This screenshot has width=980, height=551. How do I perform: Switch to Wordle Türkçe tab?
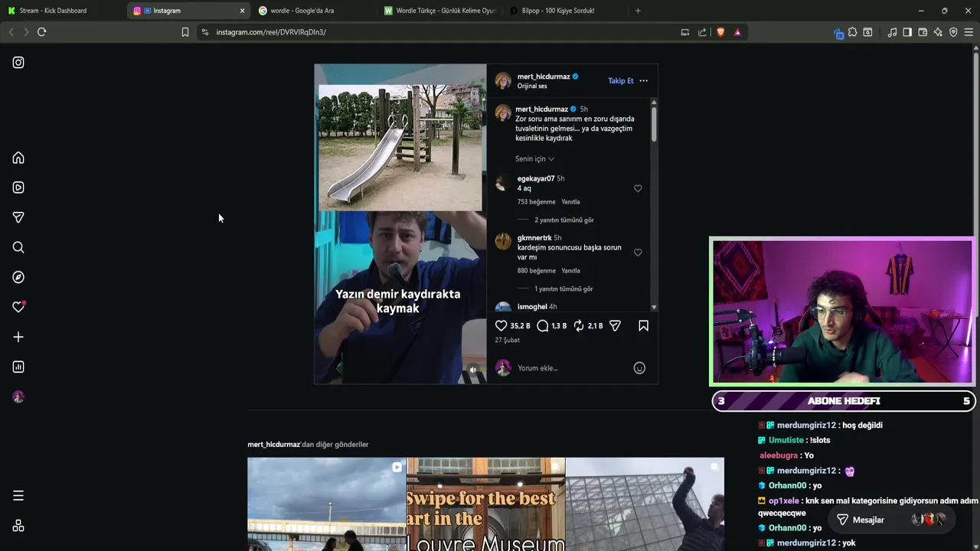pyautogui.click(x=438, y=11)
